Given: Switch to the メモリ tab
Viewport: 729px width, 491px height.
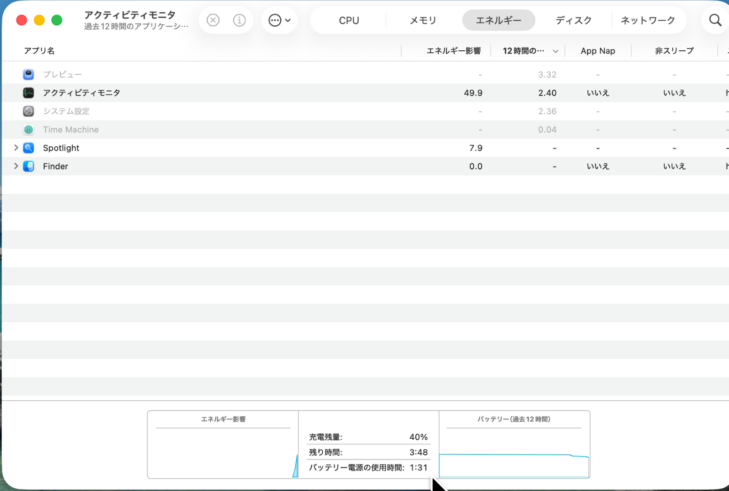Looking at the screenshot, I should click(423, 20).
